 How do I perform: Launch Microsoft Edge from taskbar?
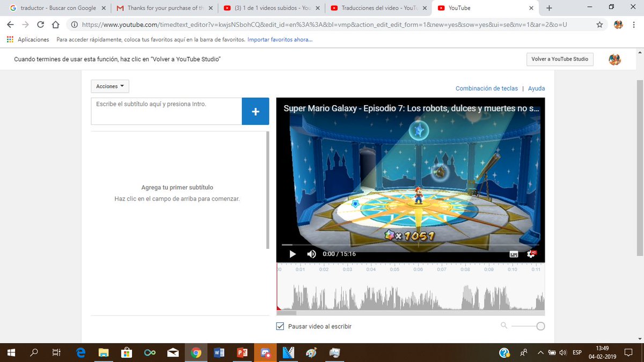point(80,352)
